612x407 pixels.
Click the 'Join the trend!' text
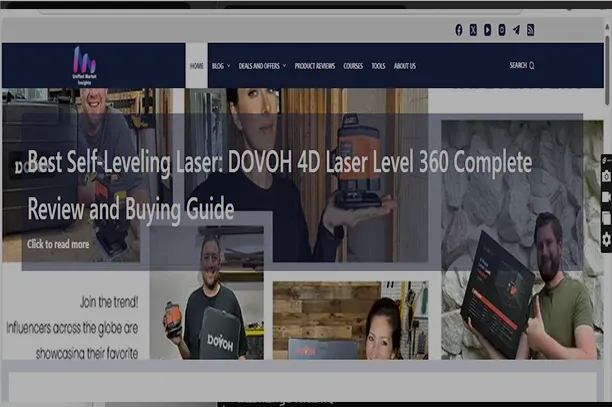tap(109, 302)
